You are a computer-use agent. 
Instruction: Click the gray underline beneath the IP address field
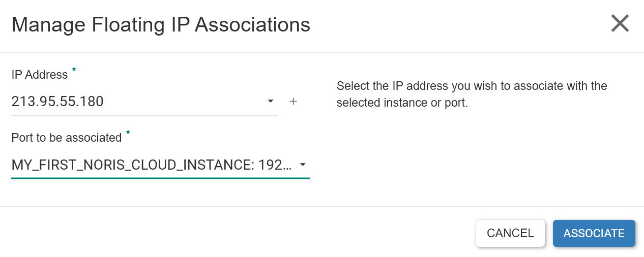point(144,116)
